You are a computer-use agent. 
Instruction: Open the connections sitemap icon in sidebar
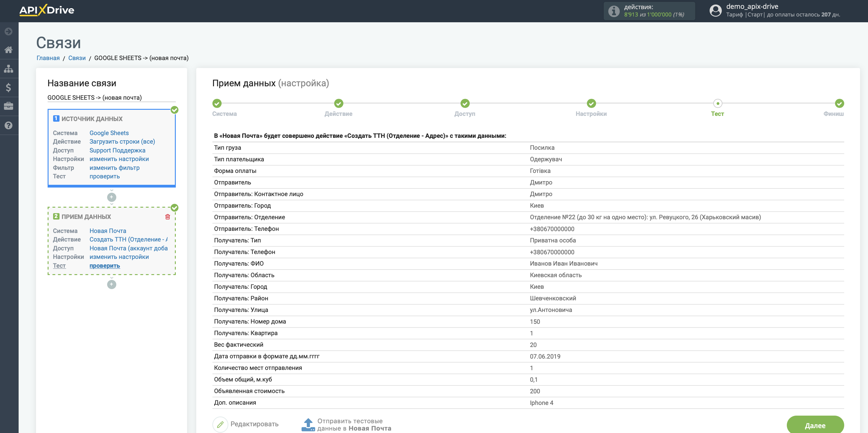tap(9, 69)
